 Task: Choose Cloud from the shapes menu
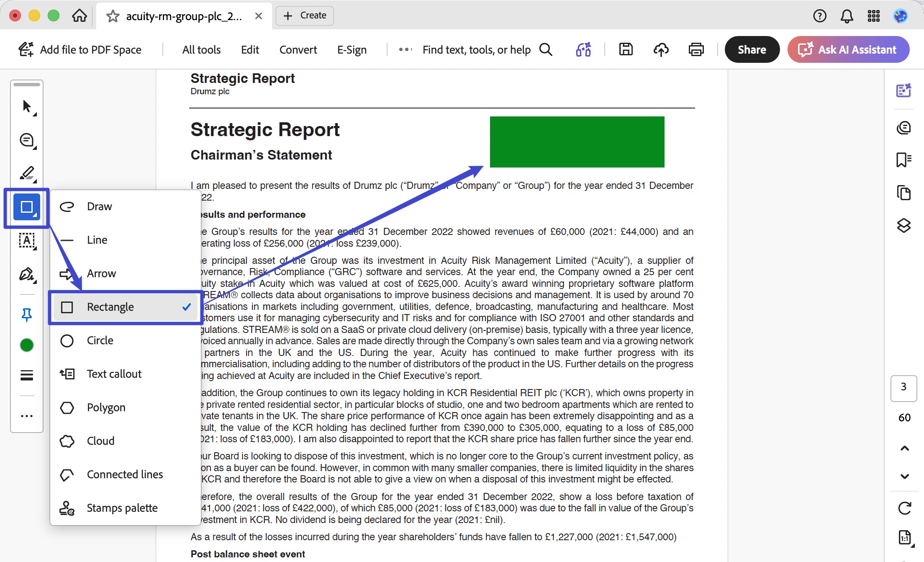click(126, 441)
